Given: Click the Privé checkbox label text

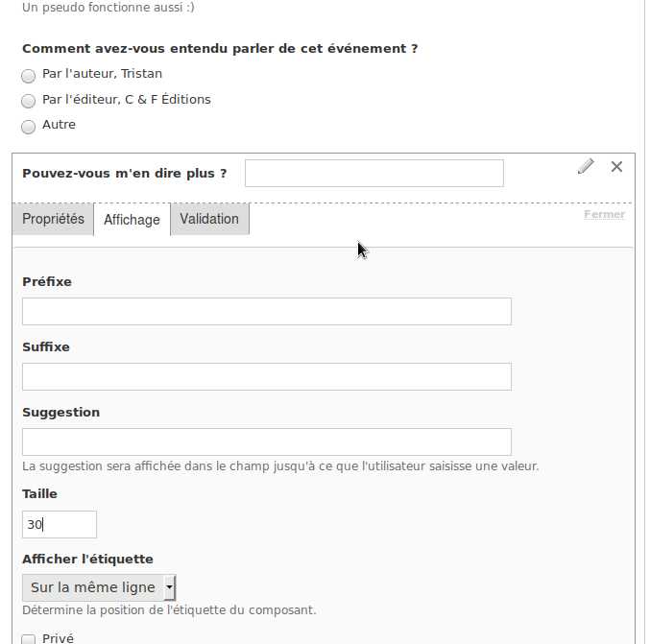Looking at the screenshot, I should click(x=58, y=638).
